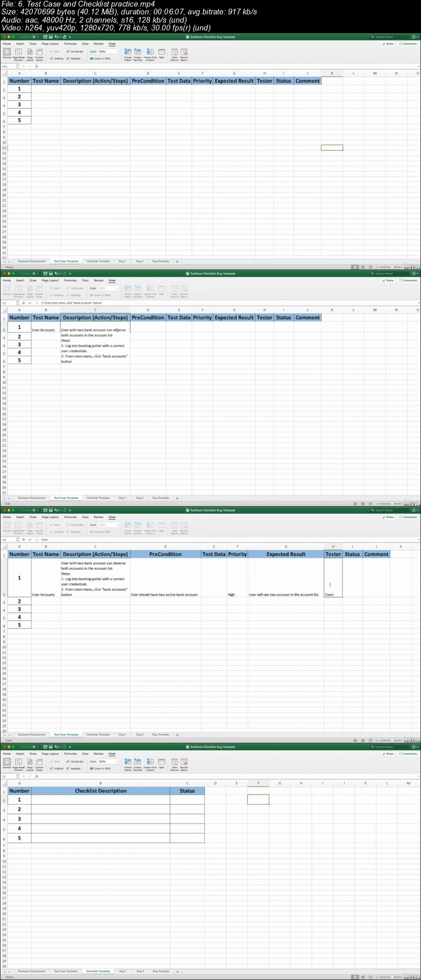Start Record Macro in the first frame

(184, 52)
